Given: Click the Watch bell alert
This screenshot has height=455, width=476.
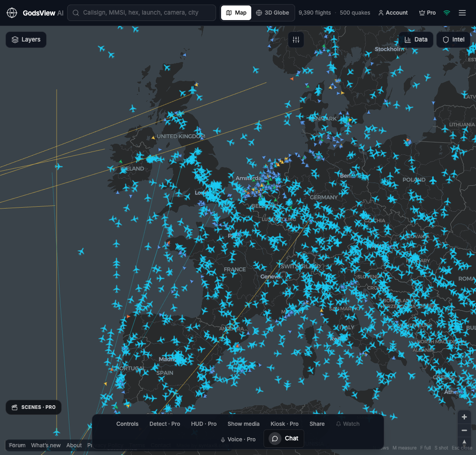Looking at the screenshot, I should 348,424.
